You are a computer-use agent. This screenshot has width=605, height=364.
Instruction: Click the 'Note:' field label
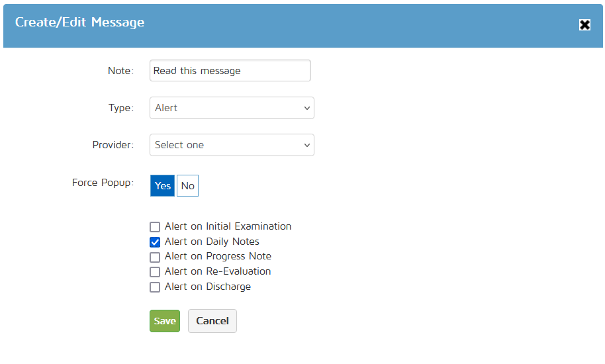[x=120, y=71]
